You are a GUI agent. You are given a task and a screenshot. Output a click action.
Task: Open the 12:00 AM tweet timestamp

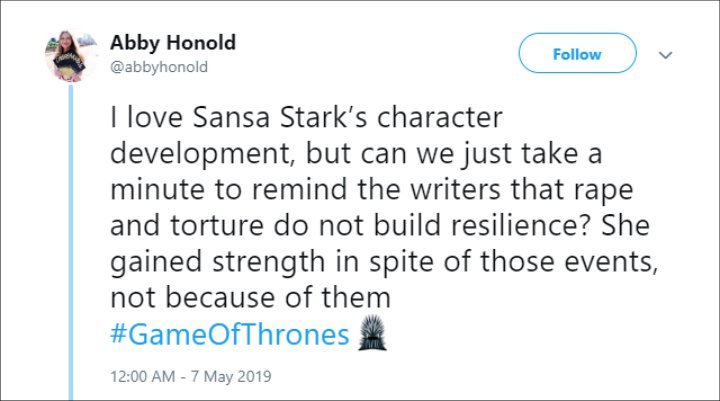143,376
